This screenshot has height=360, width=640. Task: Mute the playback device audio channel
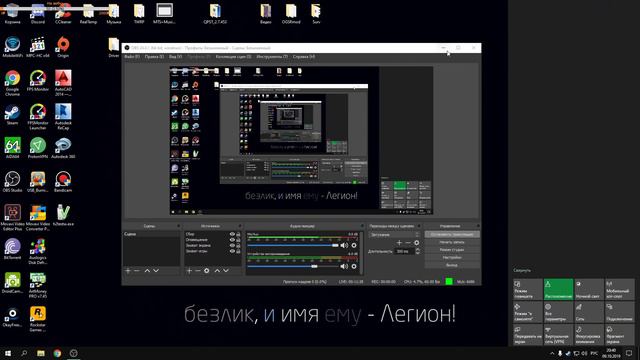pos(344,266)
